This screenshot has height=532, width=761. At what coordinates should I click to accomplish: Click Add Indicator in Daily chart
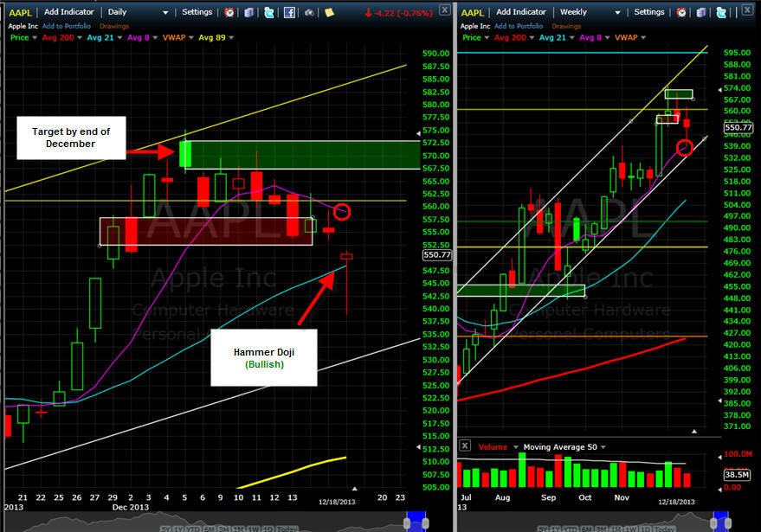click(69, 12)
